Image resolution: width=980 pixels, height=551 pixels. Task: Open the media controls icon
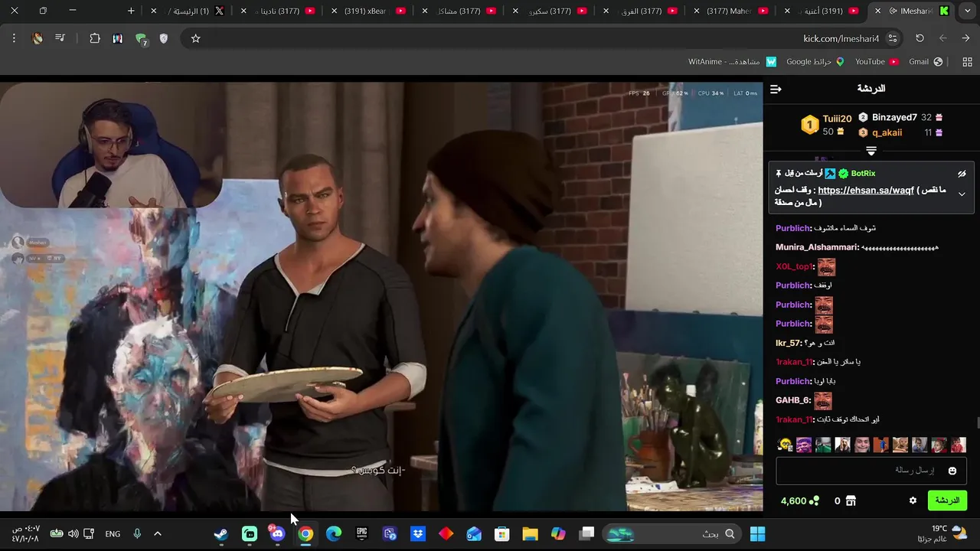click(x=60, y=38)
